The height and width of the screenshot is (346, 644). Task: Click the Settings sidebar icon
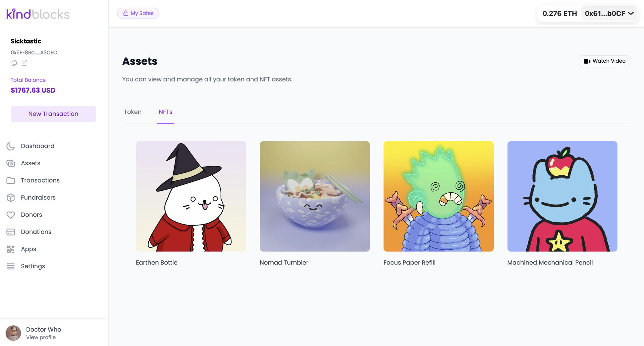coord(11,266)
